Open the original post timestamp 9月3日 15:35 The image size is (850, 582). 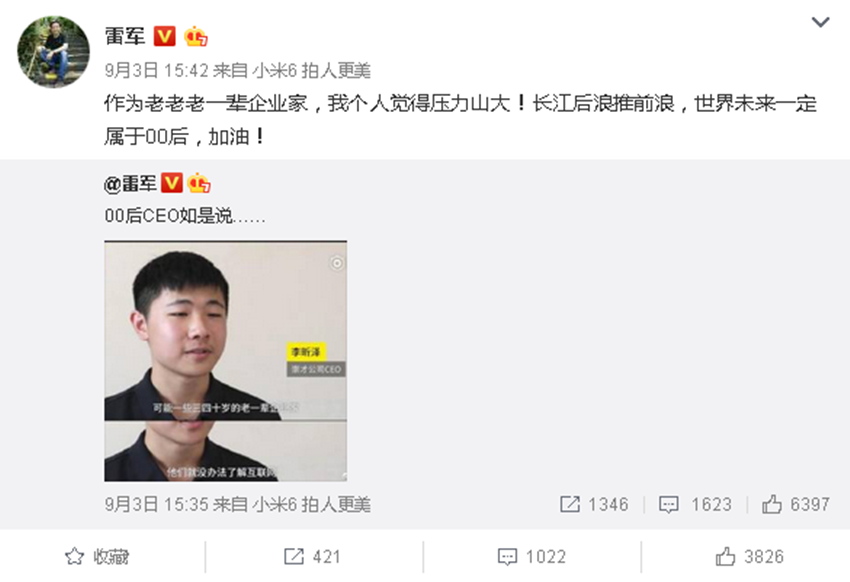click(157, 505)
